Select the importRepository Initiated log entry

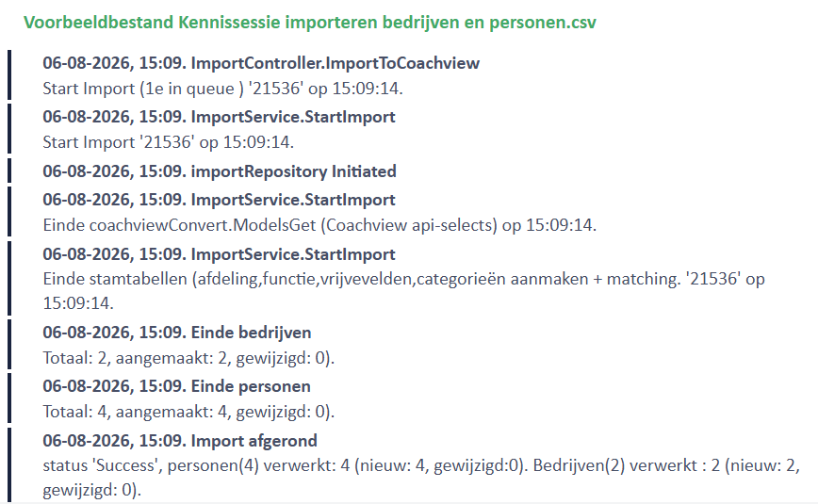tap(219, 171)
